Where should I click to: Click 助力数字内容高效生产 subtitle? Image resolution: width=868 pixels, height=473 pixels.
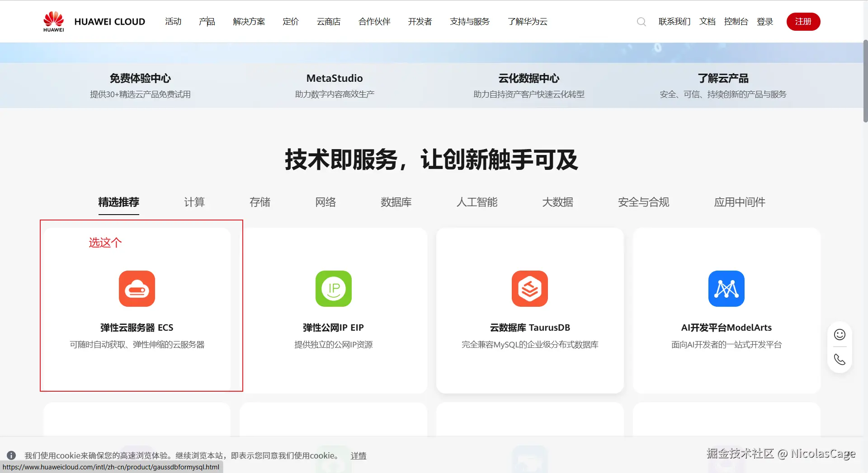[335, 94]
